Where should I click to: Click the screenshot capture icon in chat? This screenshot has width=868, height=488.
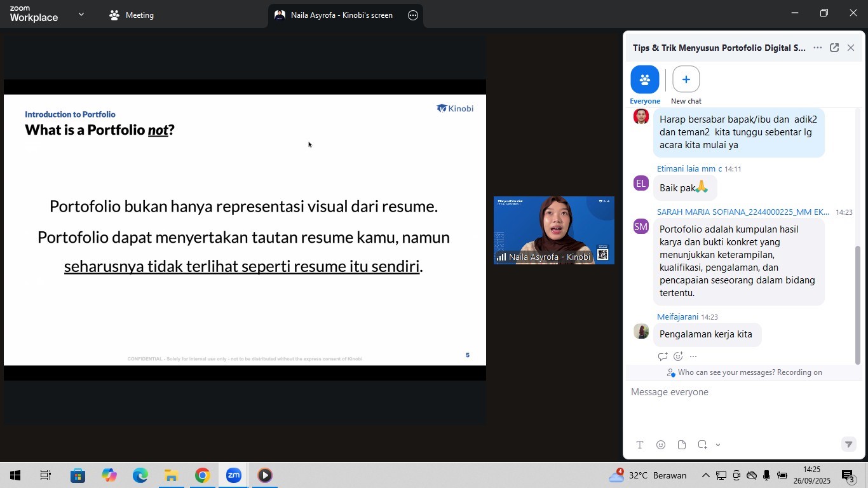pyautogui.click(x=702, y=445)
